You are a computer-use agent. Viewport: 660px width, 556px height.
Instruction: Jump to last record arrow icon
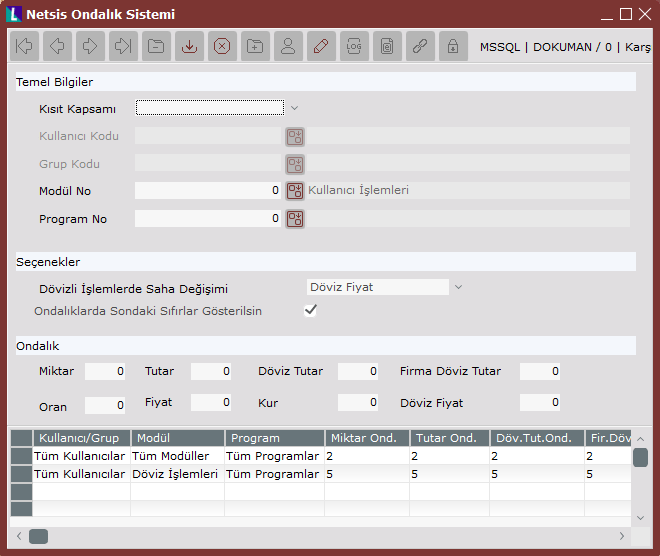click(x=123, y=46)
